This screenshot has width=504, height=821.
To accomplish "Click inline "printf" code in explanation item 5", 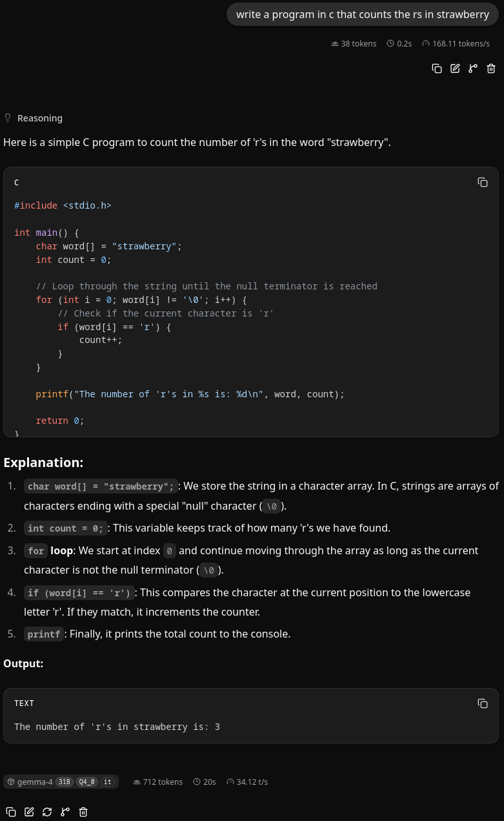I will 44,634.
